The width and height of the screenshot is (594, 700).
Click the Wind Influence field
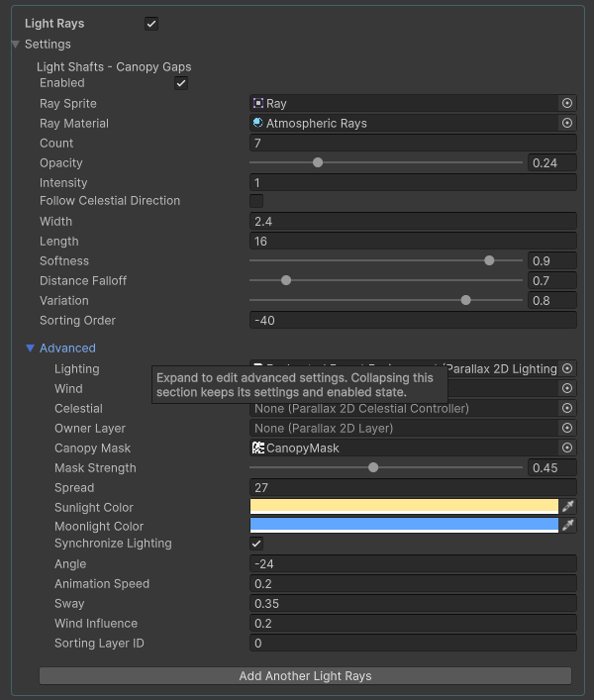point(413,623)
